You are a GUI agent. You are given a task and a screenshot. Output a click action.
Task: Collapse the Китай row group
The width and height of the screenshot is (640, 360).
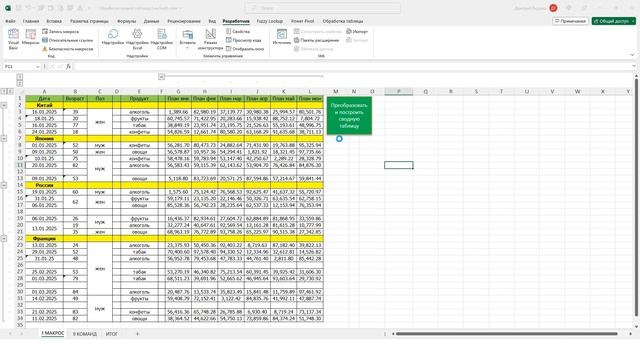(4, 105)
